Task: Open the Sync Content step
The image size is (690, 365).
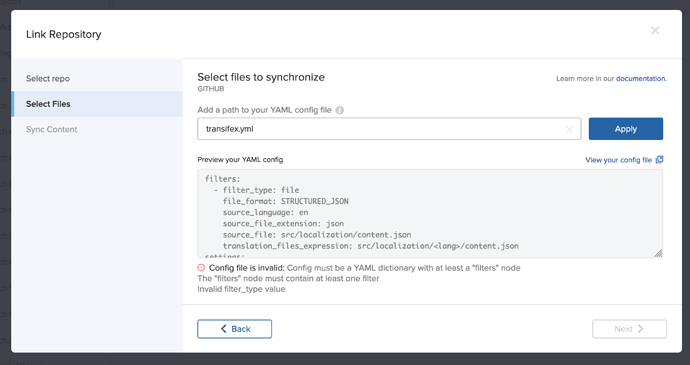Action: click(97, 129)
